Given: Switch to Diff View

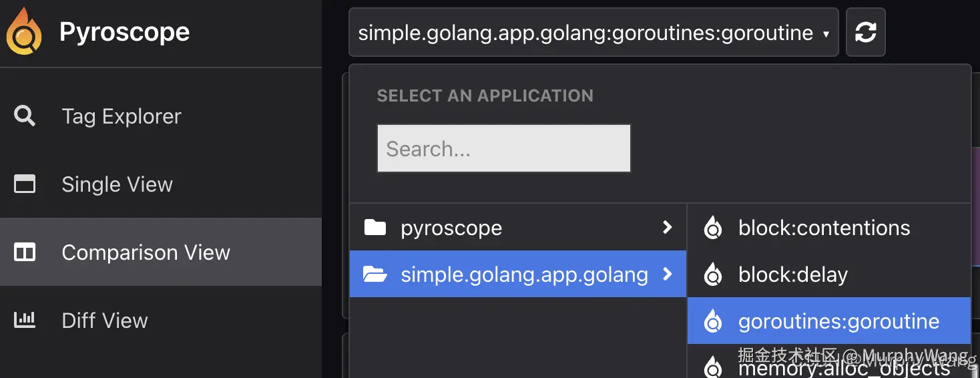Looking at the screenshot, I should click(x=104, y=321).
